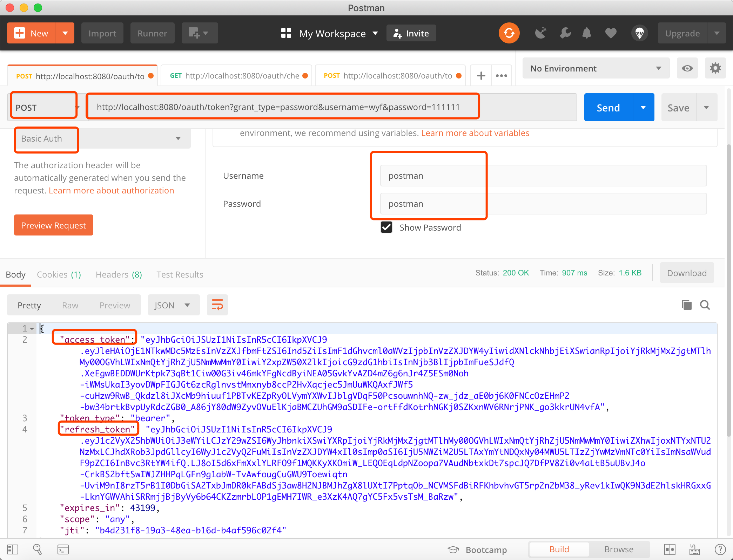The height and width of the screenshot is (560, 733).
Task: Open the notifications bell icon
Action: (586, 33)
